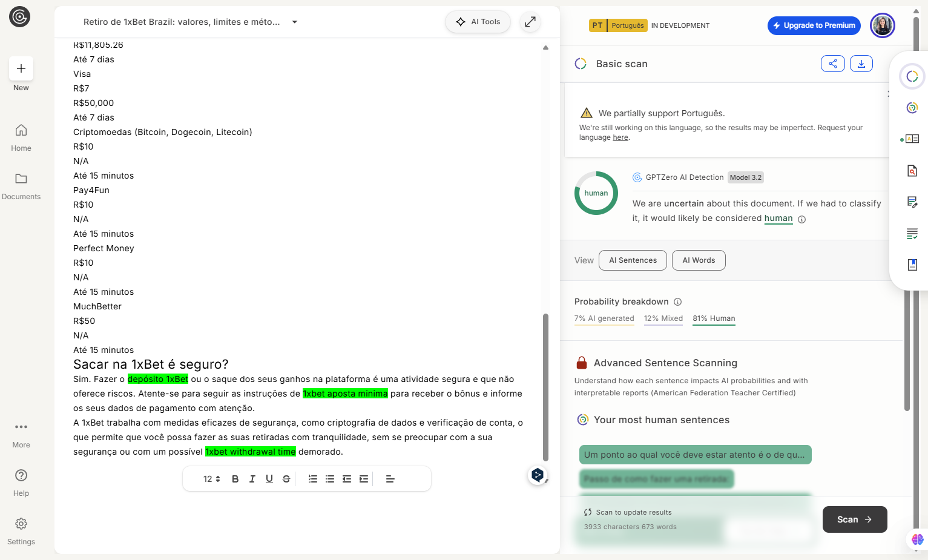The width and height of the screenshot is (928, 560).
Task: Insert bulleted list
Action: (330, 479)
